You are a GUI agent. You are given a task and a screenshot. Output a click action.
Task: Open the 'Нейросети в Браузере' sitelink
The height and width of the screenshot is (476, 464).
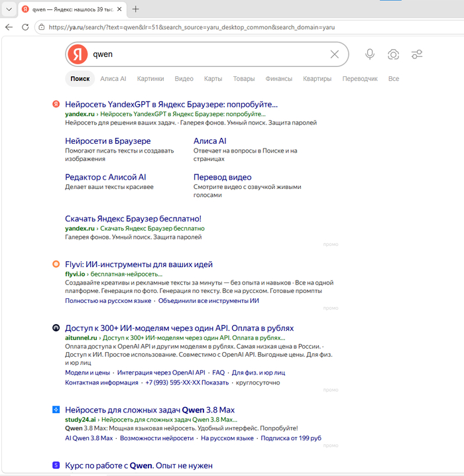click(x=108, y=141)
